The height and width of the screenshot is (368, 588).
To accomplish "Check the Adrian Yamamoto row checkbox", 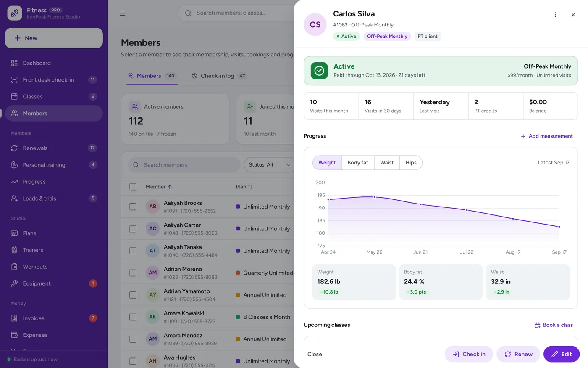I will tap(133, 295).
